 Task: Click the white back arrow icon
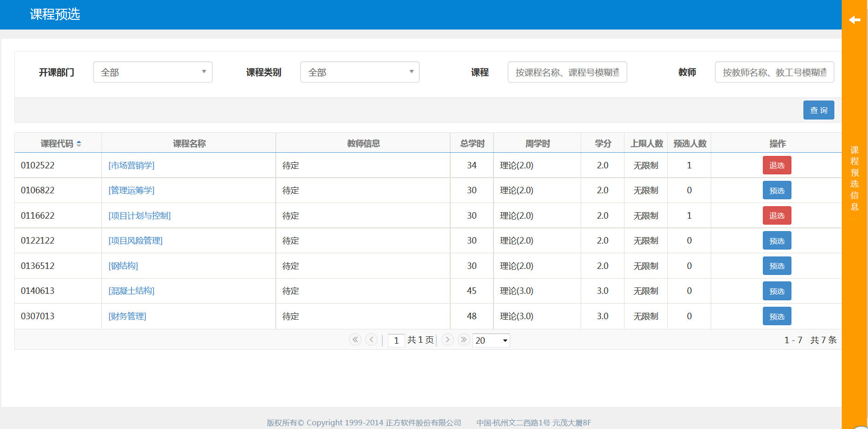[x=855, y=20]
